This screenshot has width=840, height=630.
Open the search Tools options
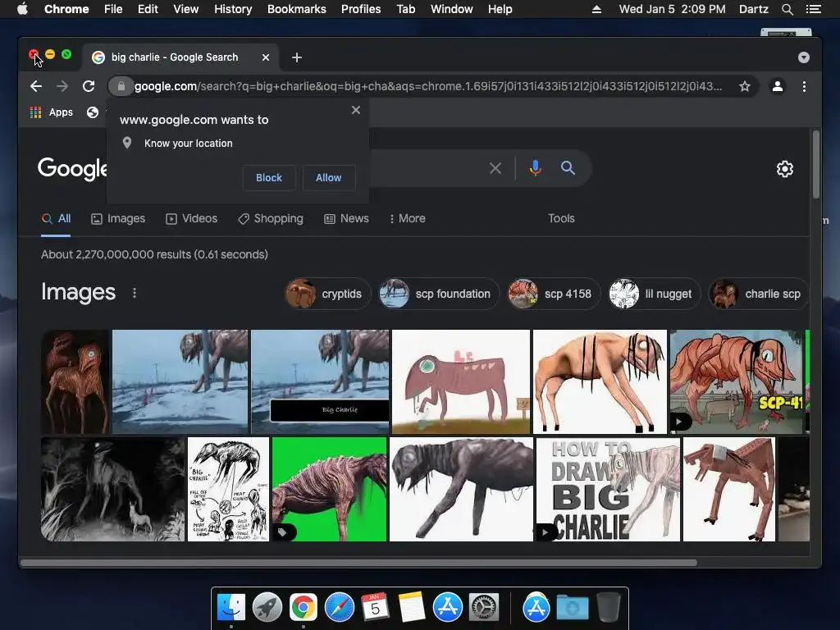[x=561, y=218]
